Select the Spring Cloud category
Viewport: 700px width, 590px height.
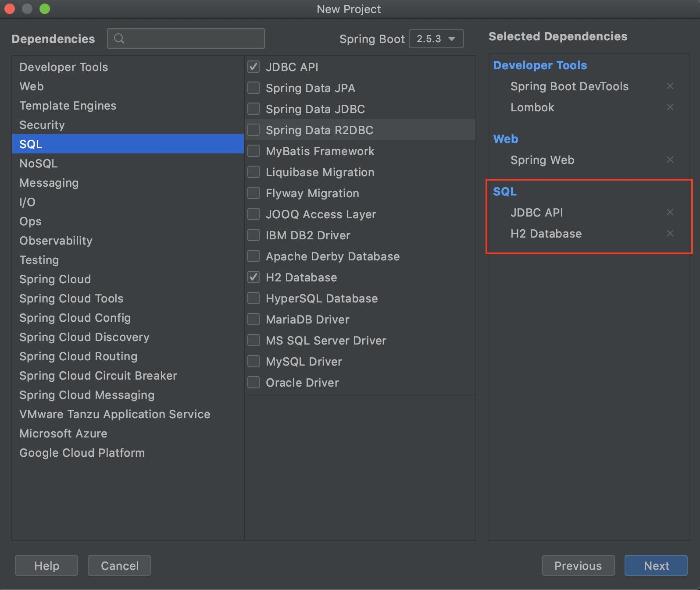click(x=128, y=279)
